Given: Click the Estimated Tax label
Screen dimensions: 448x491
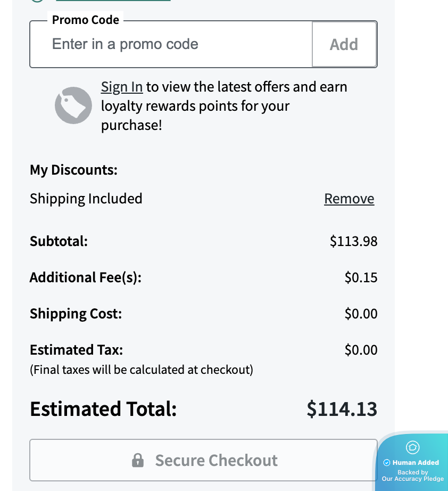Looking at the screenshot, I should tap(76, 350).
